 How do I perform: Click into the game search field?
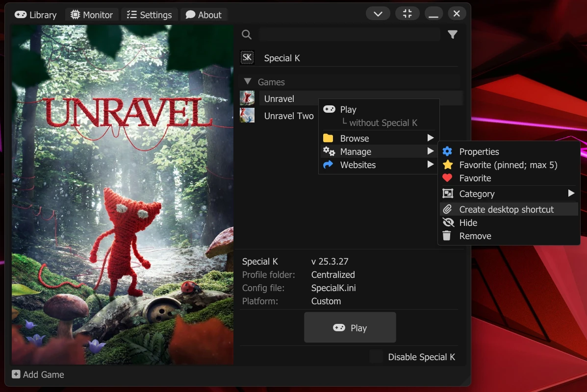pos(350,34)
